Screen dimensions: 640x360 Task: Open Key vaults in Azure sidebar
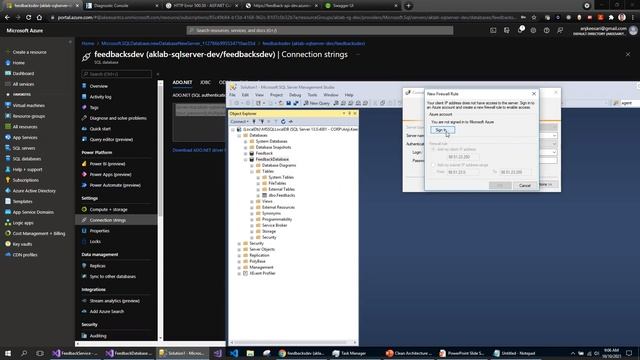tap(22, 244)
